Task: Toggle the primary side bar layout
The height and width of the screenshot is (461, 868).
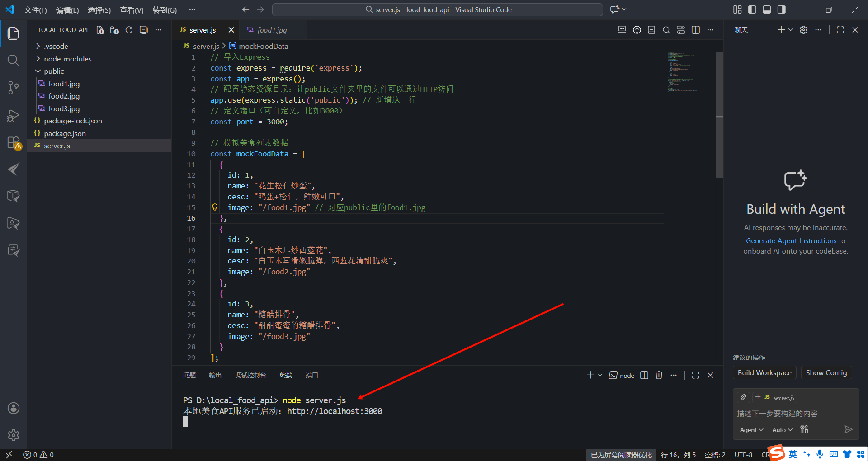Action: (x=752, y=9)
